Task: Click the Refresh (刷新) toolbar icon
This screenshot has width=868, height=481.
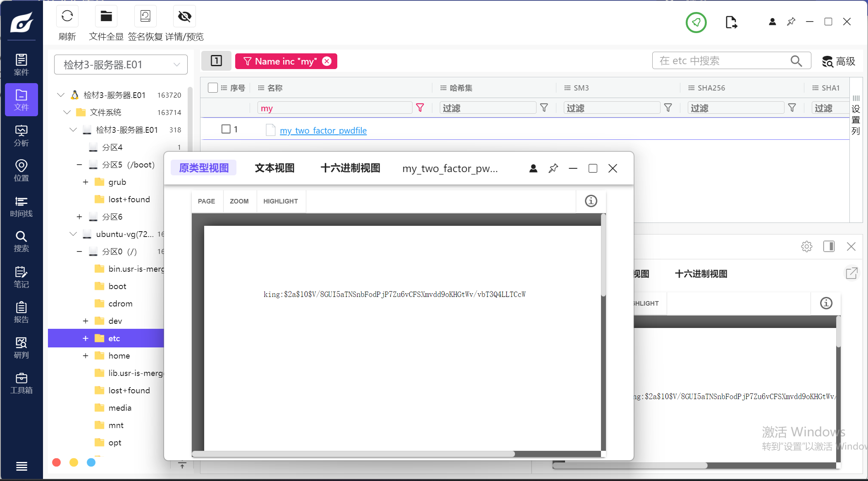Action: pos(67,17)
